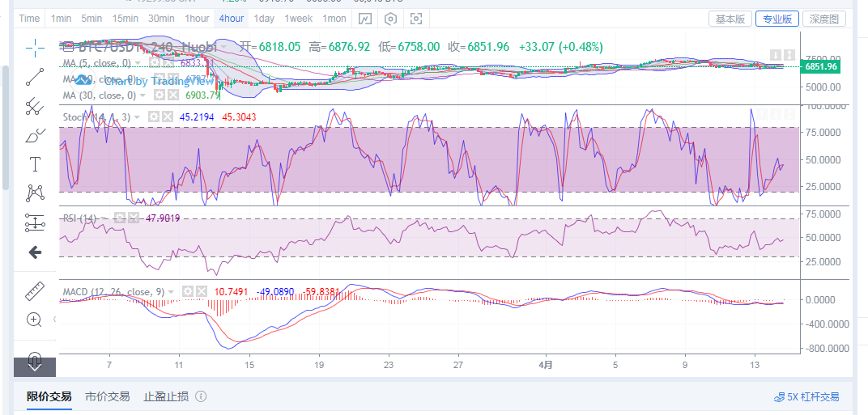Open chart settings hexagon icon
This screenshot has width=868, height=415.
tap(391, 19)
